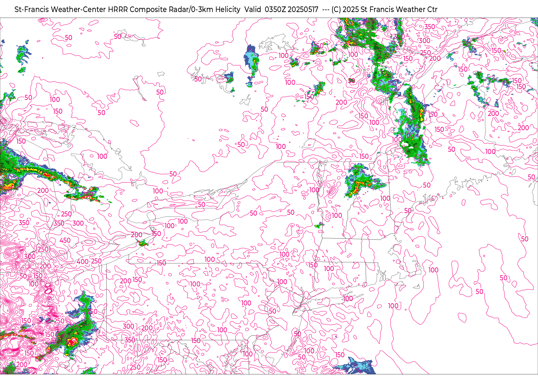Click the copyright text "(C) 2025 St Francis Weather Ctr"
Screen dimensions: 538x392
(384, 10)
